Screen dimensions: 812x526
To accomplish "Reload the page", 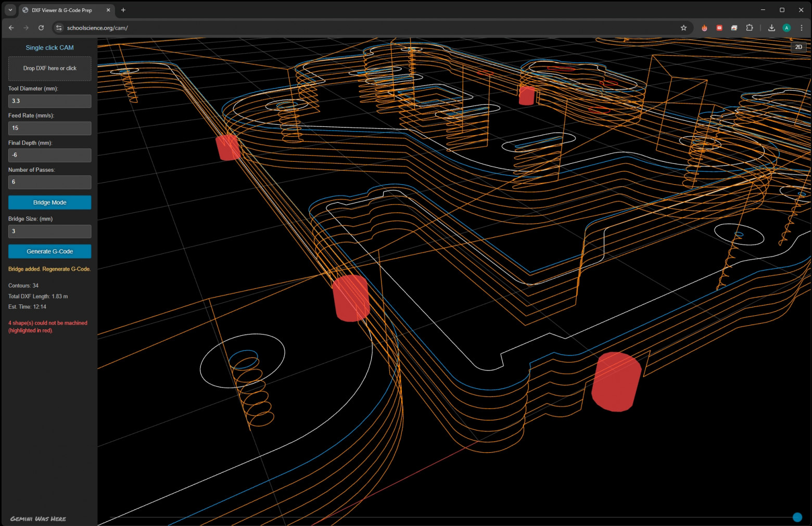I will (41, 28).
